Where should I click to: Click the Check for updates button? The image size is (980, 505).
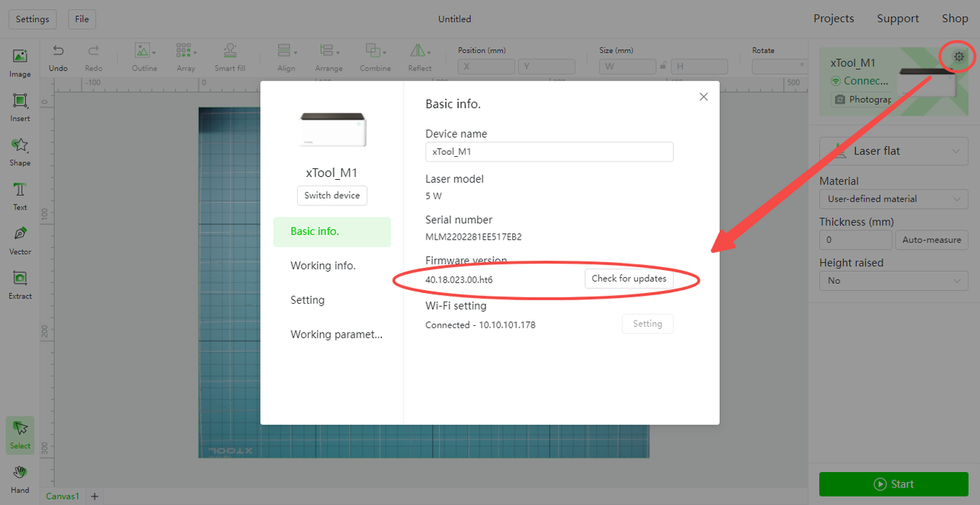tap(629, 279)
